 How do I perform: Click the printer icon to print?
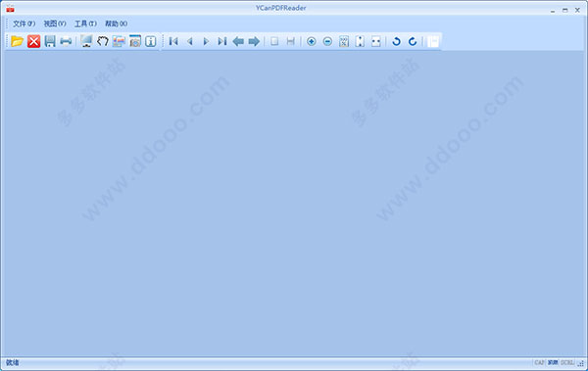point(66,41)
